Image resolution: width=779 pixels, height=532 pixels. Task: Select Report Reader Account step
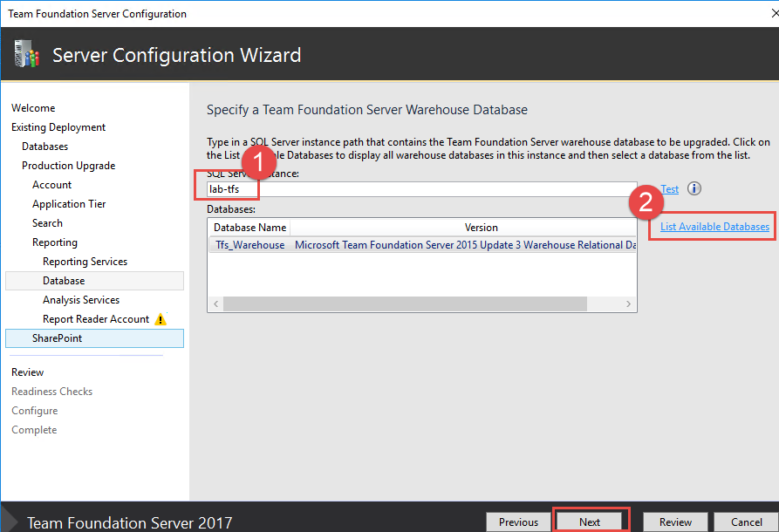pyautogui.click(x=96, y=319)
